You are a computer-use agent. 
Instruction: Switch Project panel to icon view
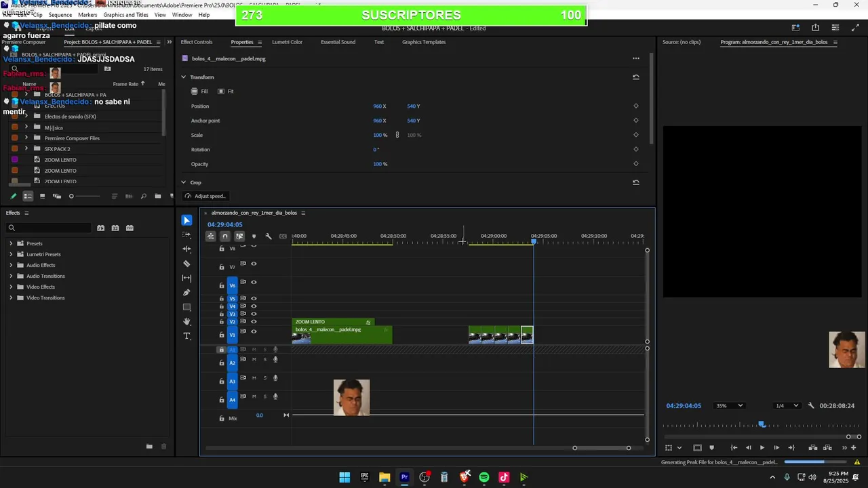click(42, 196)
